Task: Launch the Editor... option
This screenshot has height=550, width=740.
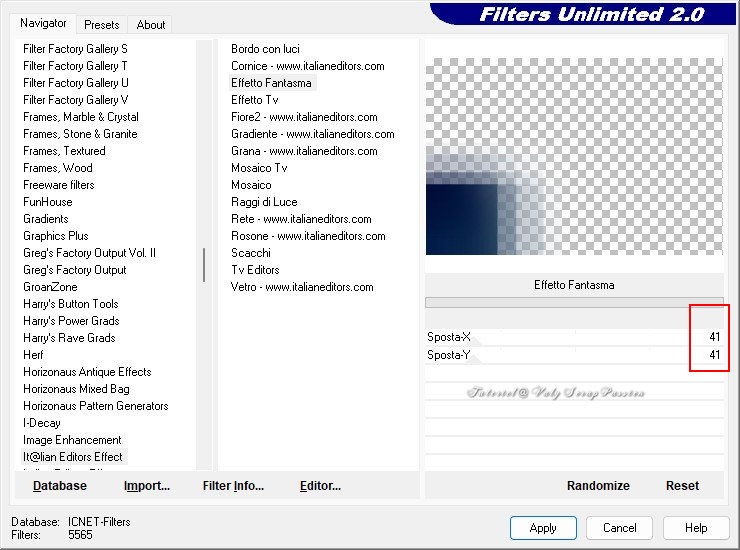Action: coord(320,486)
